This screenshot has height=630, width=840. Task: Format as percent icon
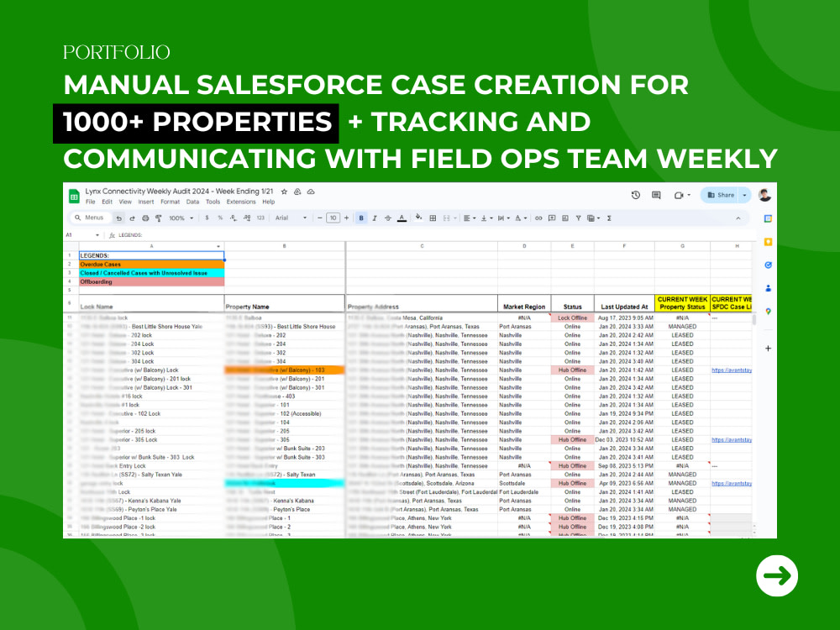pos(220,218)
